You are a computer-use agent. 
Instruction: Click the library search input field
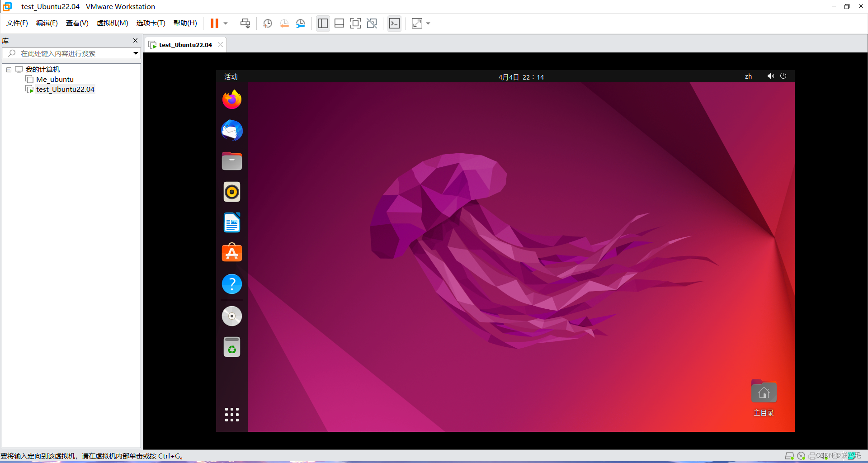coord(68,53)
